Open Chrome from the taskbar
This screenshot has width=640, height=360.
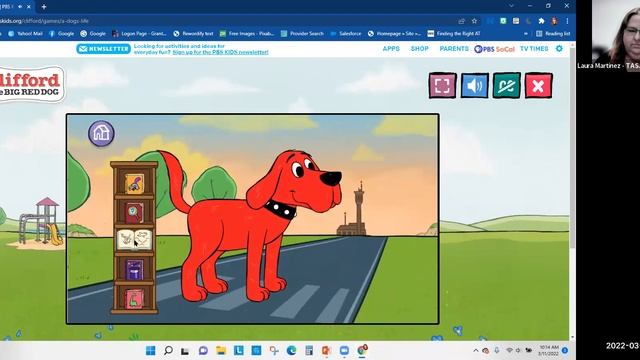point(362,350)
